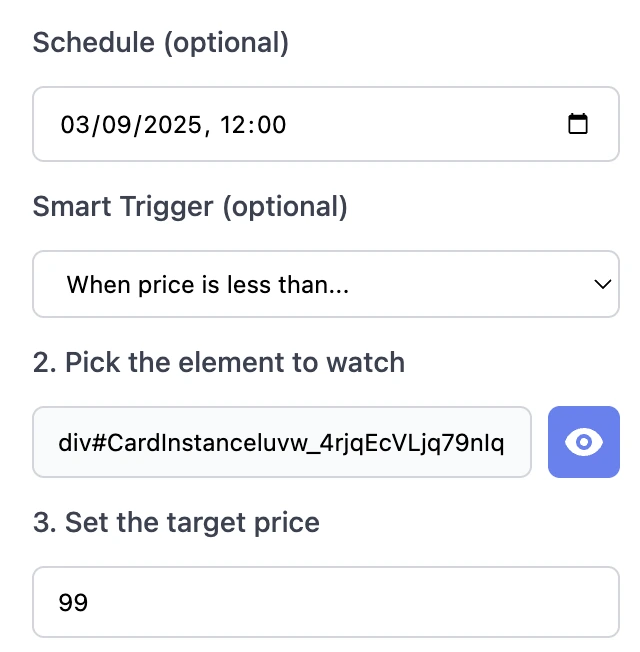This screenshot has height=652, width=640.
Task: Click the eye icon element picker button
Action: (x=584, y=442)
